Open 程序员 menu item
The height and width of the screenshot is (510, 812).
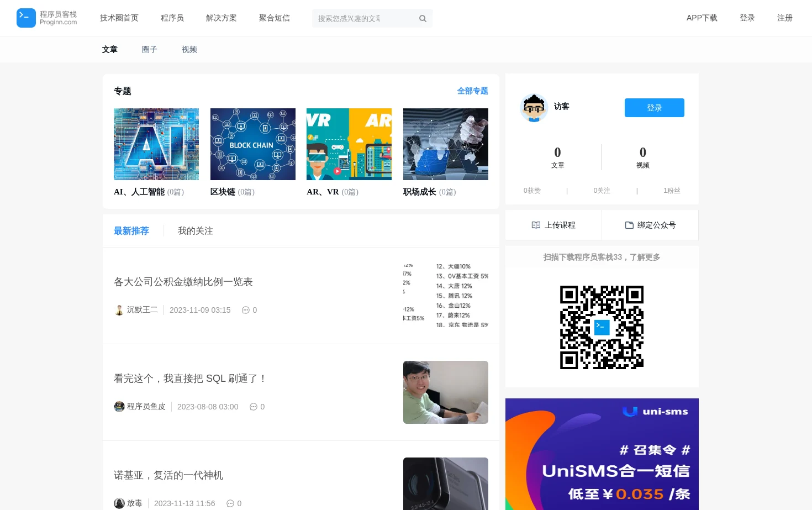[172, 18]
